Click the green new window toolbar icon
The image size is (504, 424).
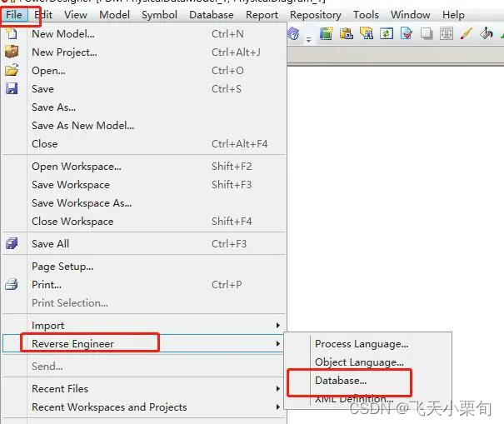(326, 33)
